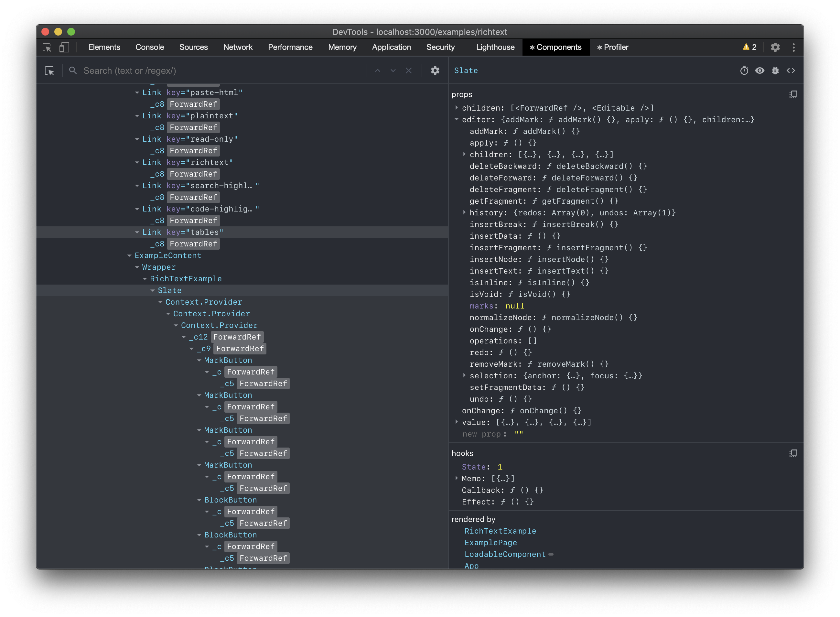
Task: Open DevTools main settings gear
Action: [x=775, y=48]
